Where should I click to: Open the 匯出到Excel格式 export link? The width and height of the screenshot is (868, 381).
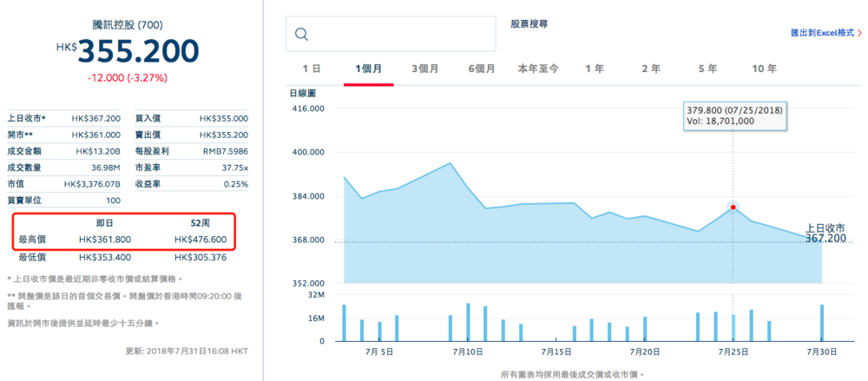coord(822,33)
